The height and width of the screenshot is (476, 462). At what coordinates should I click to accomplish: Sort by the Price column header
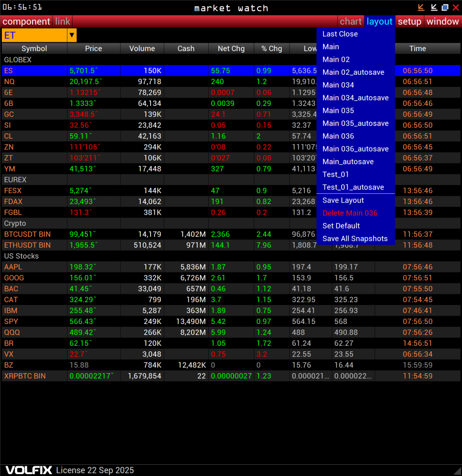[x=93, y=48]
